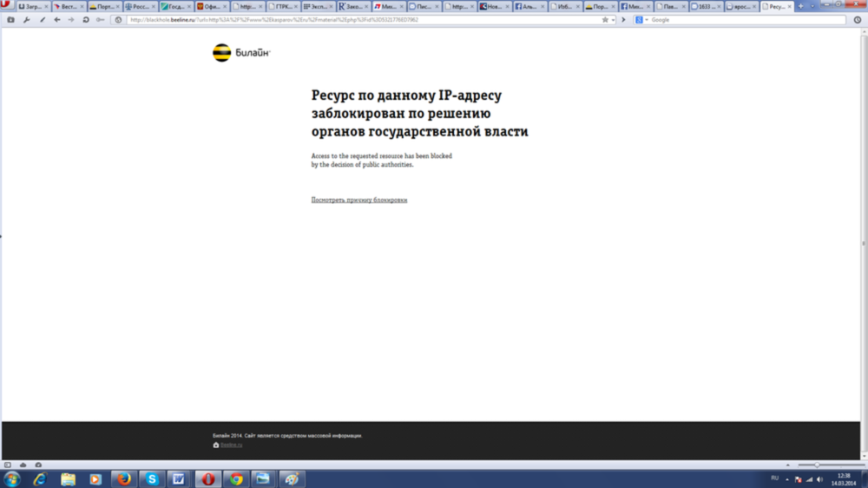Close the active 'Ресу...' tab
Viewport: 868px width, 488px height.
coord(789,7)
